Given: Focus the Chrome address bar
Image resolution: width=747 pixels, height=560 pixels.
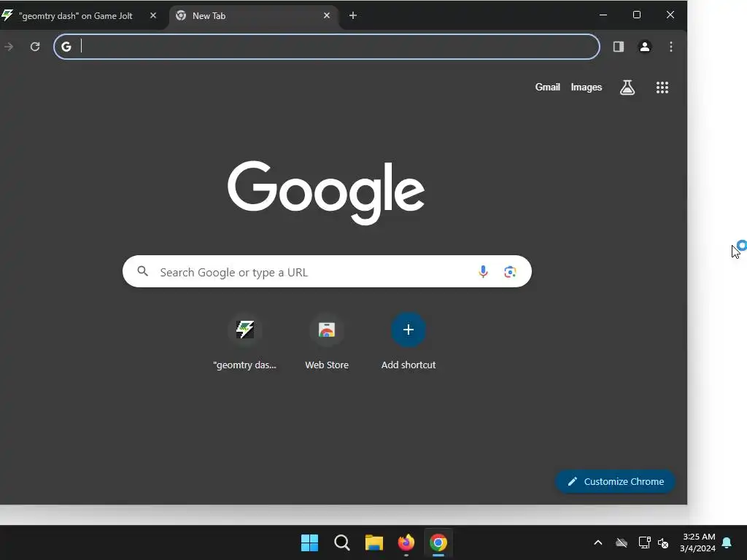Looking at the screenshot, I should [327, 47].
